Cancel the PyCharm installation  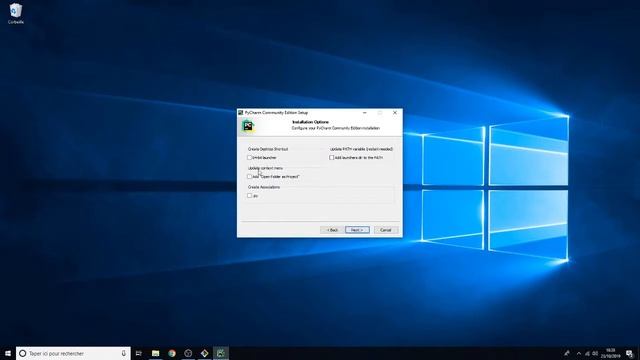click(x=386, y=230)
